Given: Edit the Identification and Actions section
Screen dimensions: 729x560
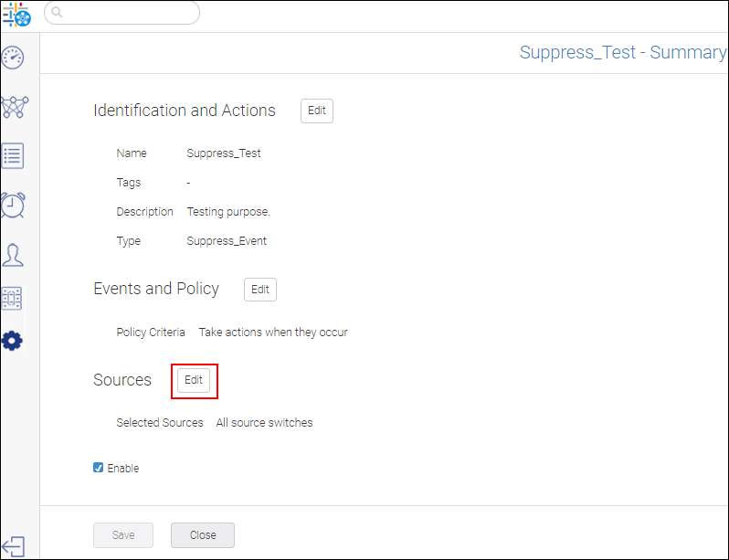Looking at the screenshot, I should [x=316, y=111].
